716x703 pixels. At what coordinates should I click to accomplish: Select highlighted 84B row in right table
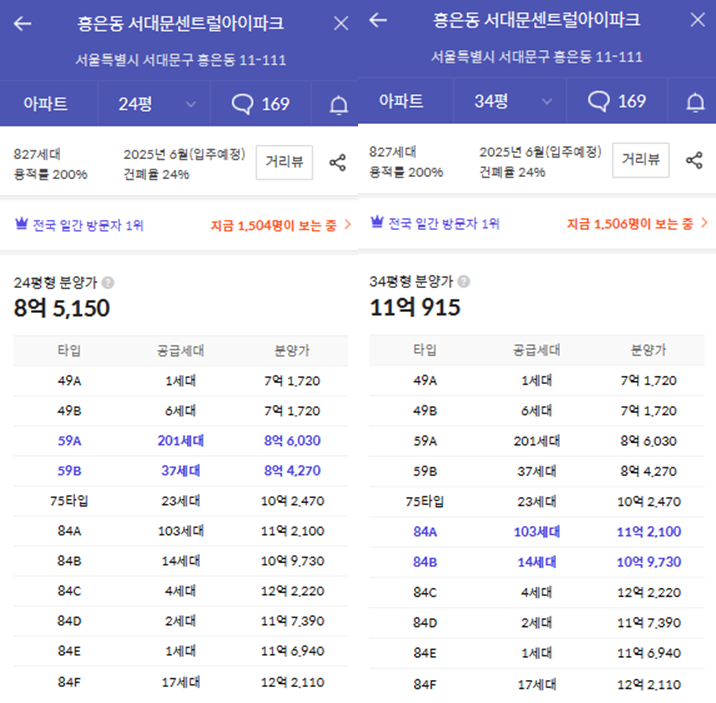537,562
